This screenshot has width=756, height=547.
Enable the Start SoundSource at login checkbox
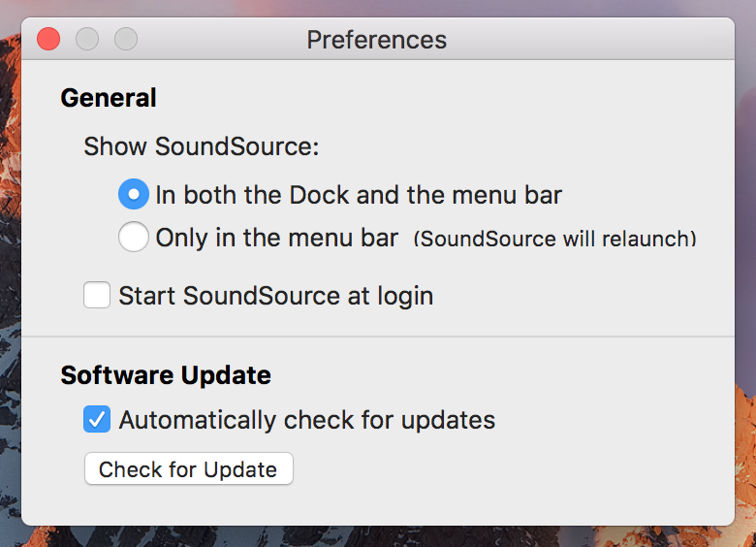tap(97, 295)
